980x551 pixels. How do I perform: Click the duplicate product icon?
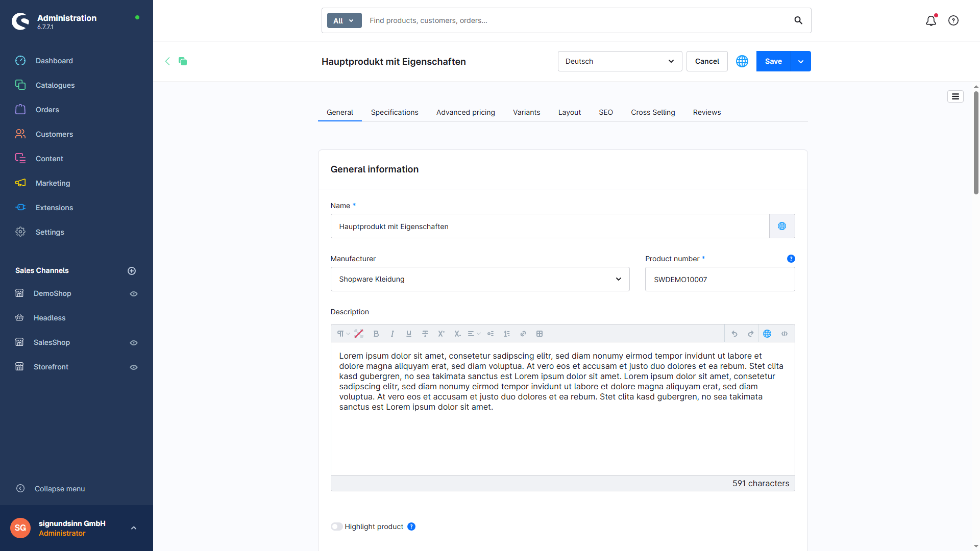pos(183,61)
